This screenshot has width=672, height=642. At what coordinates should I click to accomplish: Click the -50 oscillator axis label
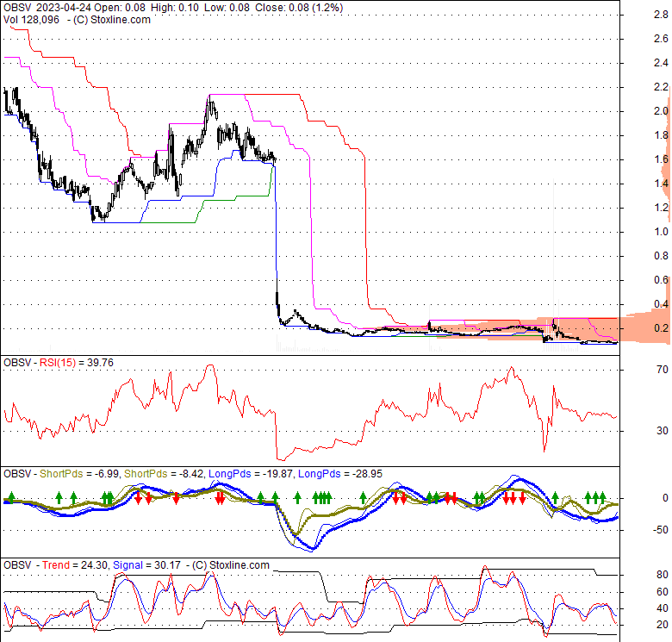coord(661,530)
